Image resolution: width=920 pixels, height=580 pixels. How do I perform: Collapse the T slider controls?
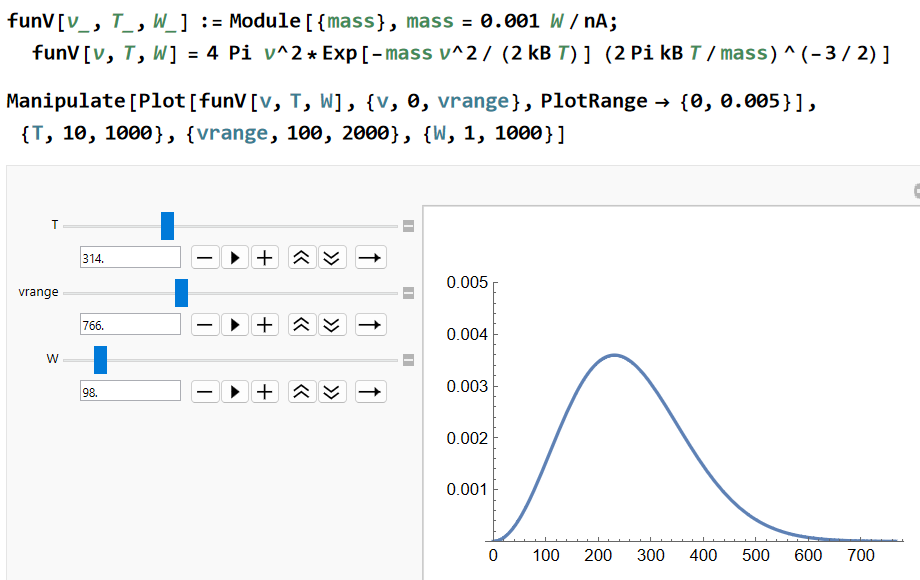coord(408,226)
